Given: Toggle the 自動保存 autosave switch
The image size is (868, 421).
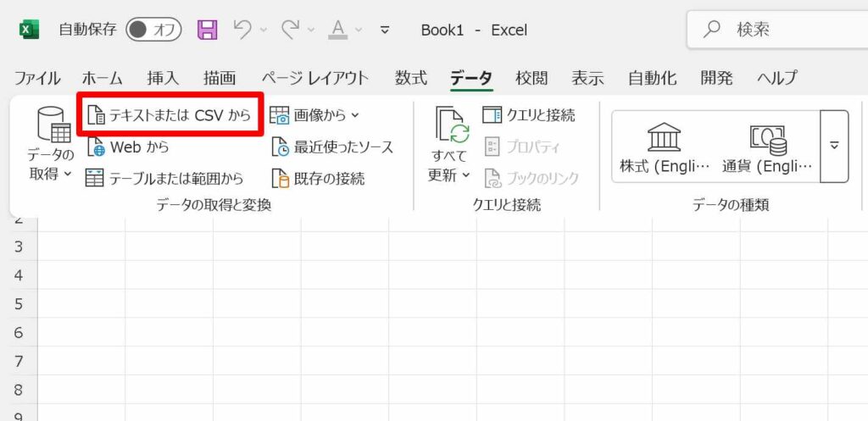Looking at the screenshot, I should (153, 30).
